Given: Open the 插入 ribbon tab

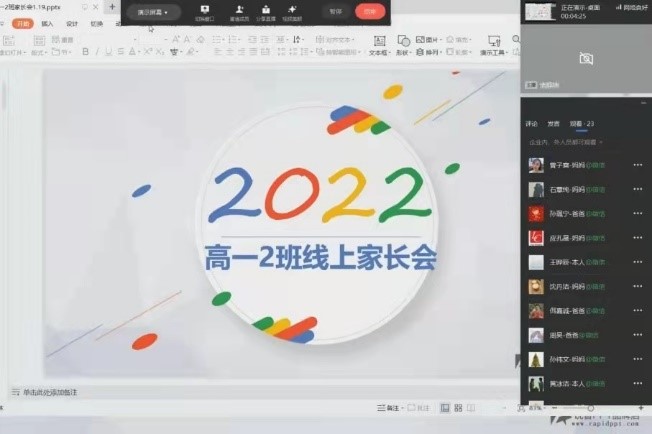Looking at the screenshot, I should tap(47, 23).
